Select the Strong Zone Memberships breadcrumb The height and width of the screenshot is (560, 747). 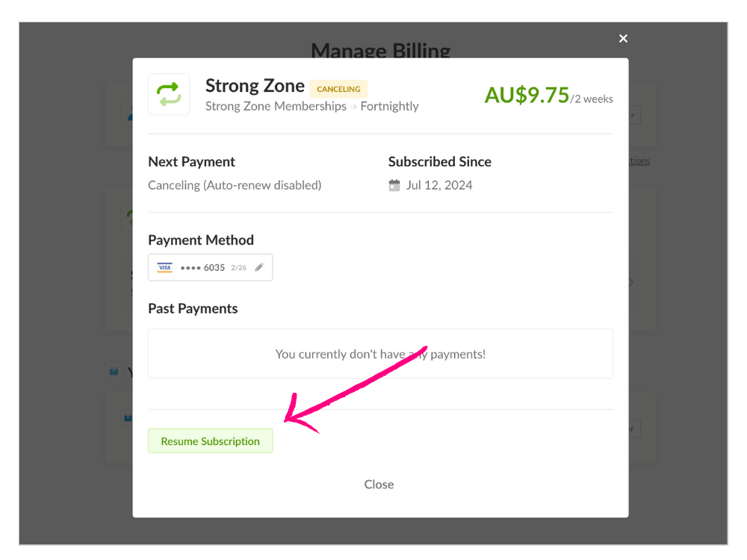276,106
